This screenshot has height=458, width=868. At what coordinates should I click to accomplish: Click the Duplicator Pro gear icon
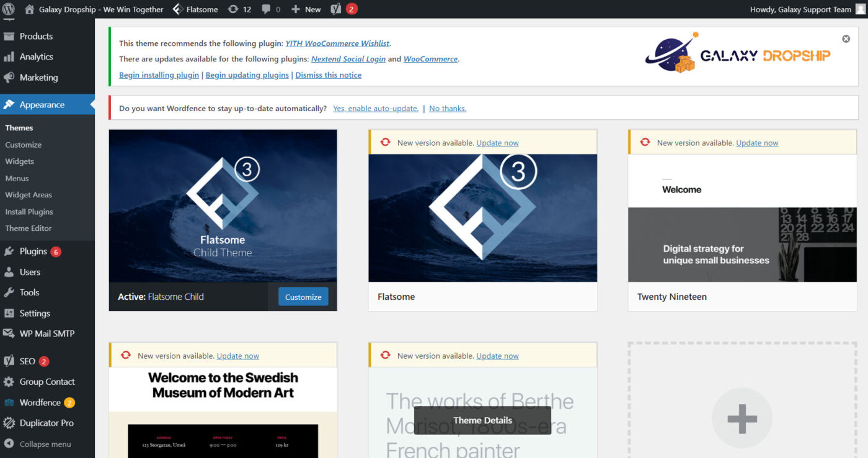point(9,423)
